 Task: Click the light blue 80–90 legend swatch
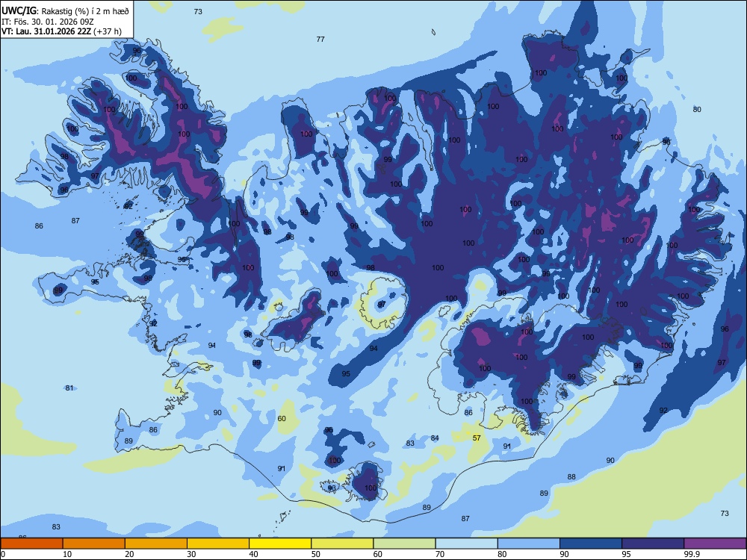(529, 544)
